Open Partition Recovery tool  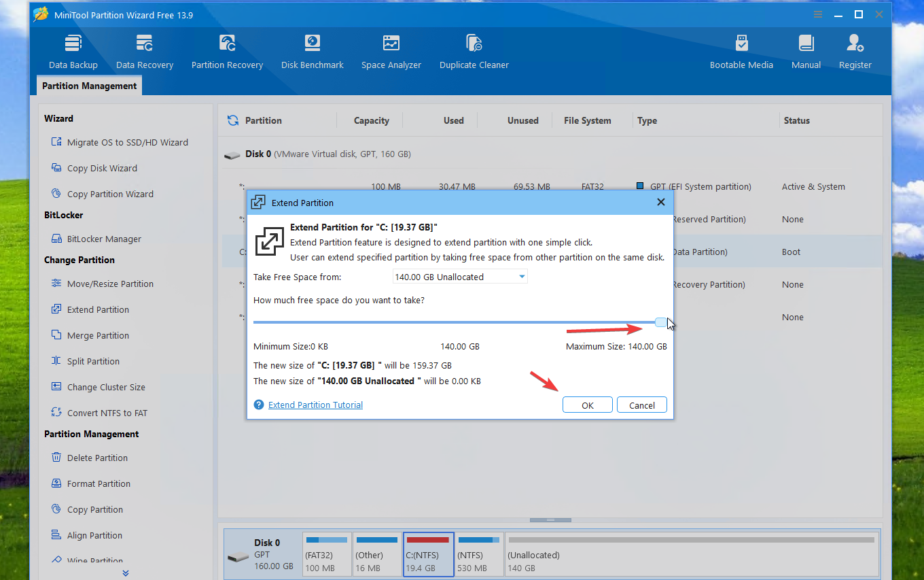coord(227,52)
